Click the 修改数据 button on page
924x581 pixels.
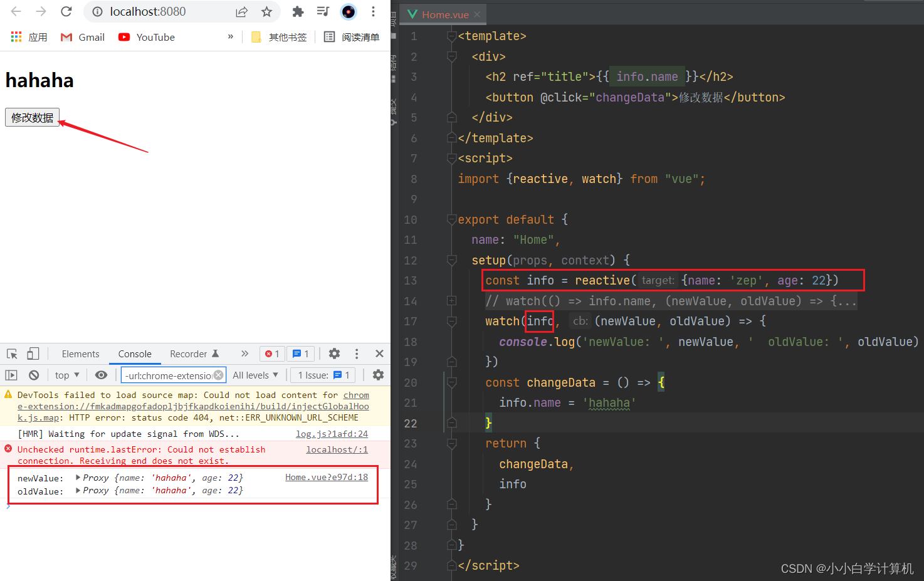click(32, 117)
